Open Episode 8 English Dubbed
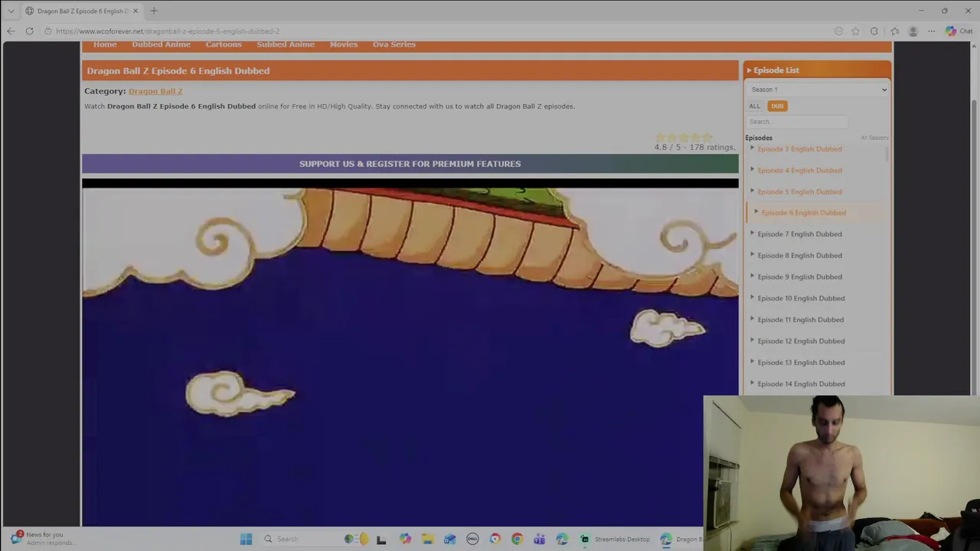The width and height of the screenshot is (980, 551). click(x=799, y=256)
